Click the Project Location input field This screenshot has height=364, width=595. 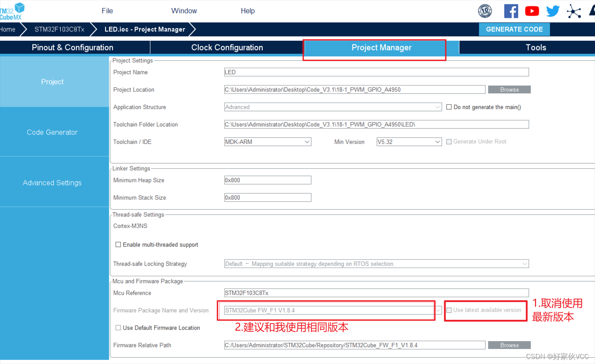355,90
